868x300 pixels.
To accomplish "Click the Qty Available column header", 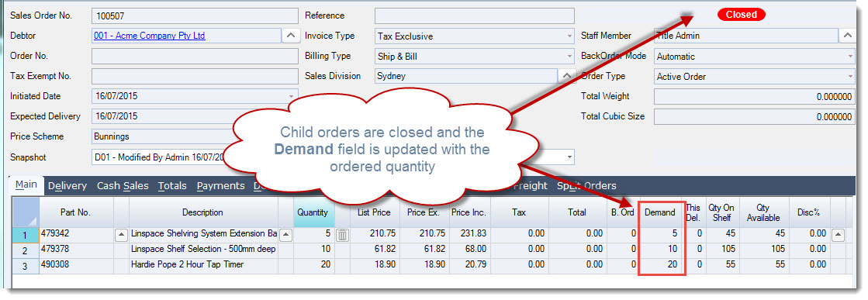I will (763, 212).
